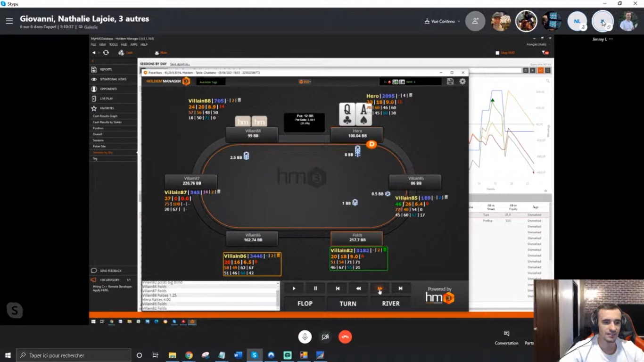Turn on the Skype video camera
The height and width of the screenshot is (362, 644).
coord(325,337)
